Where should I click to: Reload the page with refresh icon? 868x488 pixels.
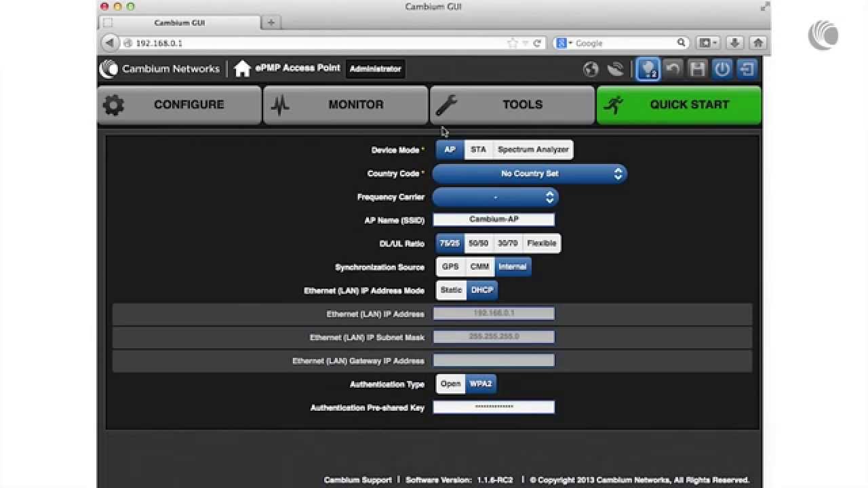[x=537, y=43]
